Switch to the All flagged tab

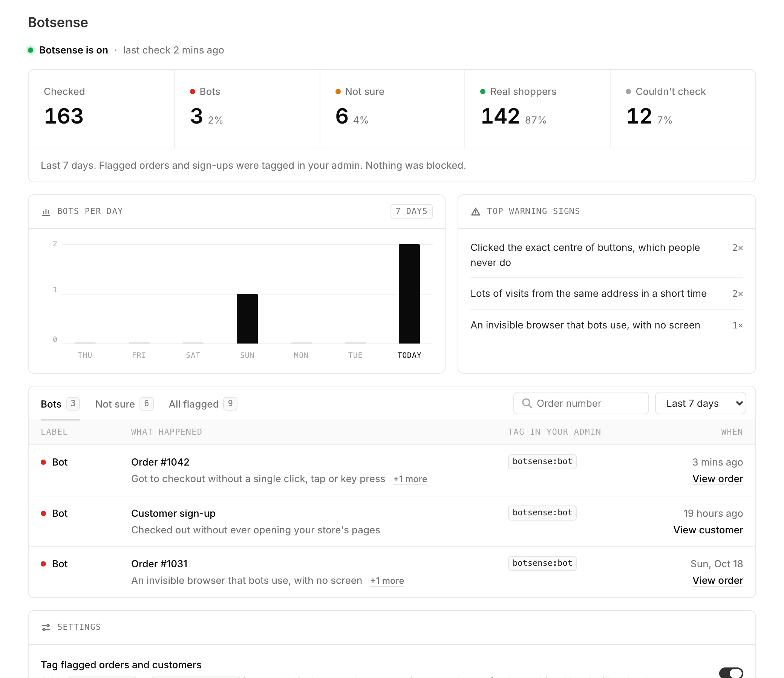click(203, 404)
